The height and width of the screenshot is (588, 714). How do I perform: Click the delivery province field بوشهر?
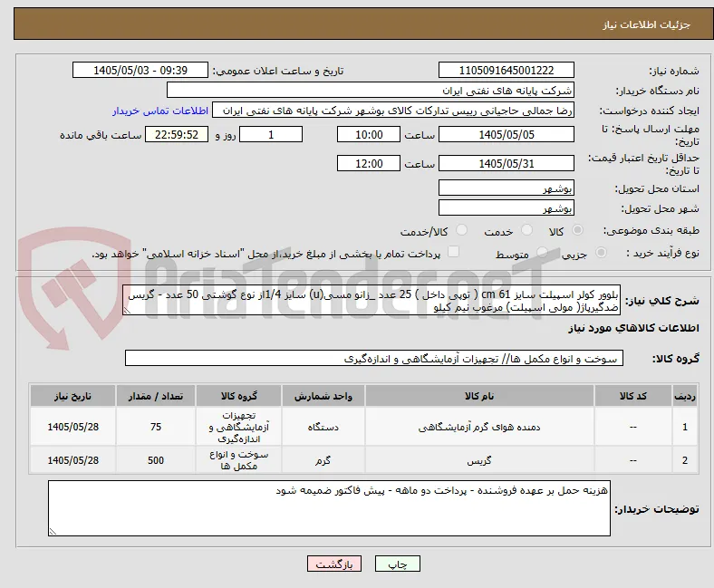coord(507,188)
